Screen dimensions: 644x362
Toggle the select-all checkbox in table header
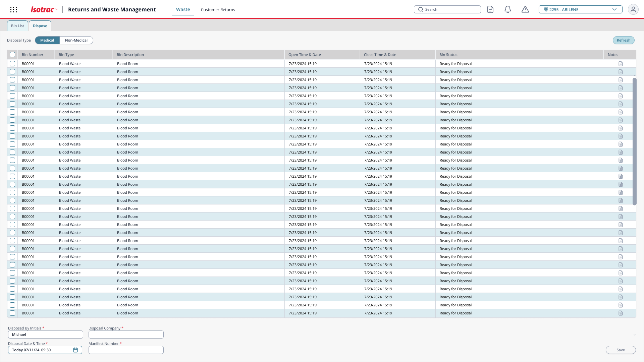pos(12,55)
